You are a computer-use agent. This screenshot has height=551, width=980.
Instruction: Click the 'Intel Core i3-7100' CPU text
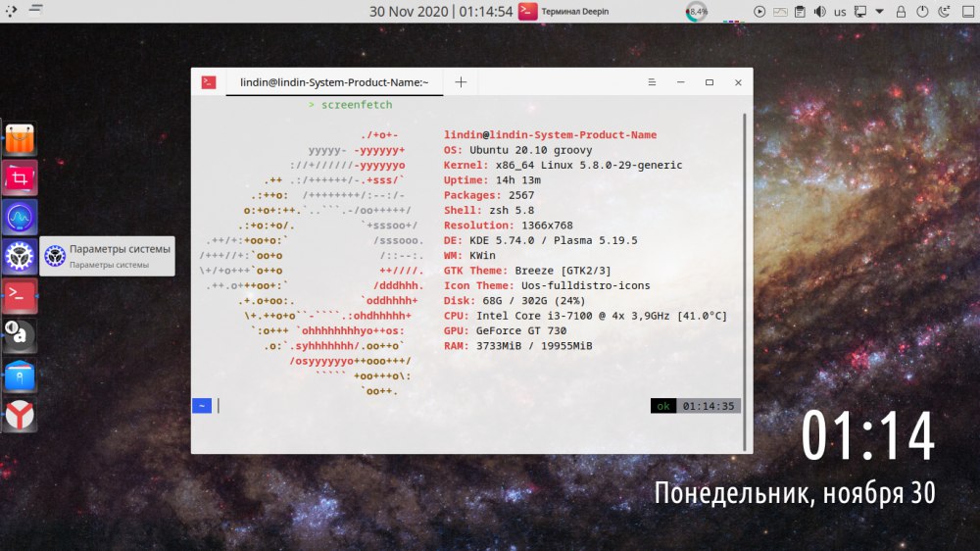pyautogui.click(x=534, y=316)
